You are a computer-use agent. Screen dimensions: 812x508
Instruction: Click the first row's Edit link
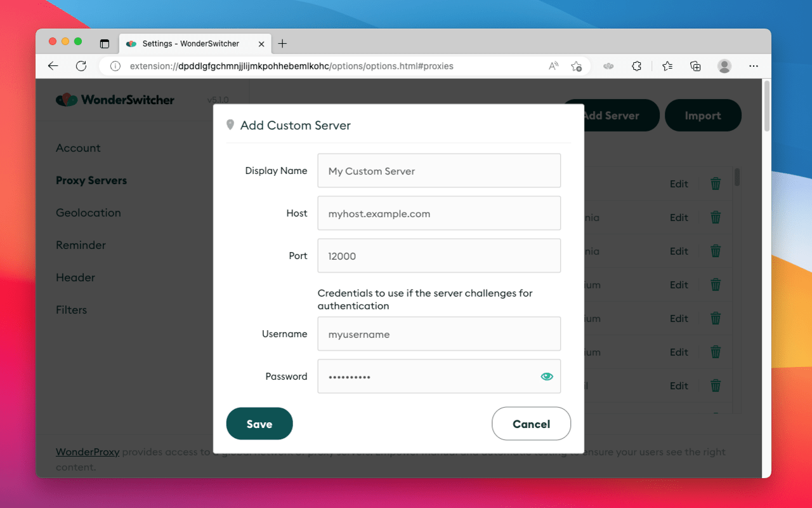pos(679,184)
